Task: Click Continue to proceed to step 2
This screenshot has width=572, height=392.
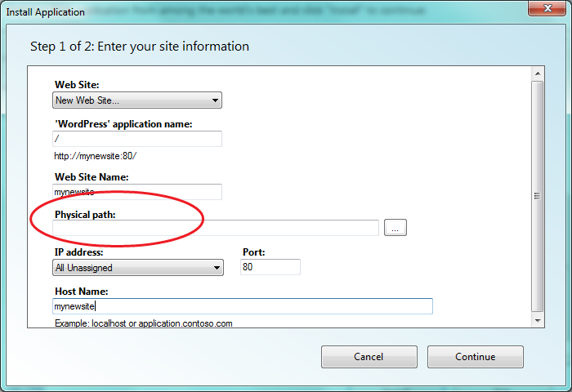Action: (x=476, y=357)
